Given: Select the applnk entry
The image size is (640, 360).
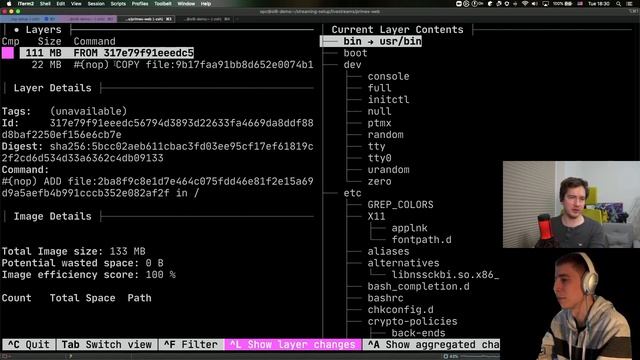Looking at the screenshot, I should (409, 228).
